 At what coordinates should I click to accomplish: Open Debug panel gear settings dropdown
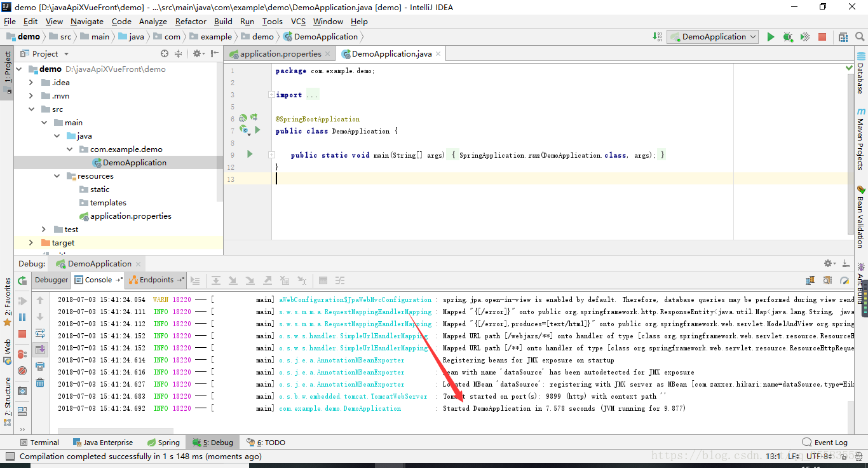(829, 263)
